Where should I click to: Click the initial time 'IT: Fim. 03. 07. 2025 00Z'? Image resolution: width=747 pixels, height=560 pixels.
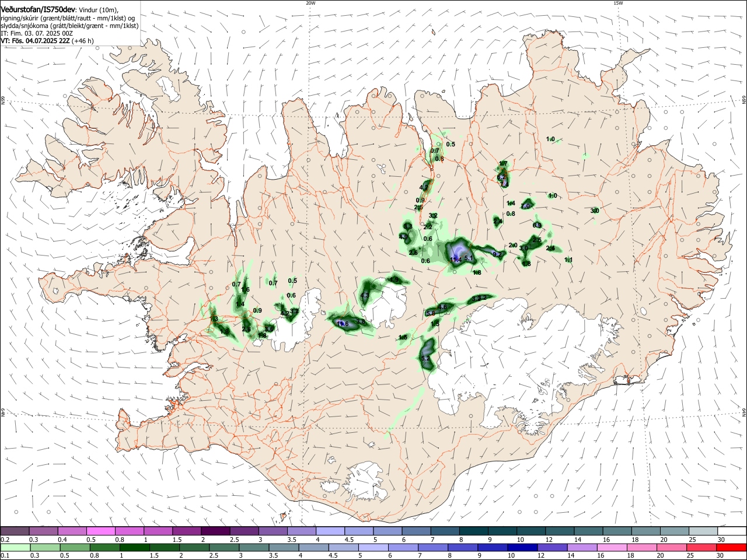coord(37,33)
